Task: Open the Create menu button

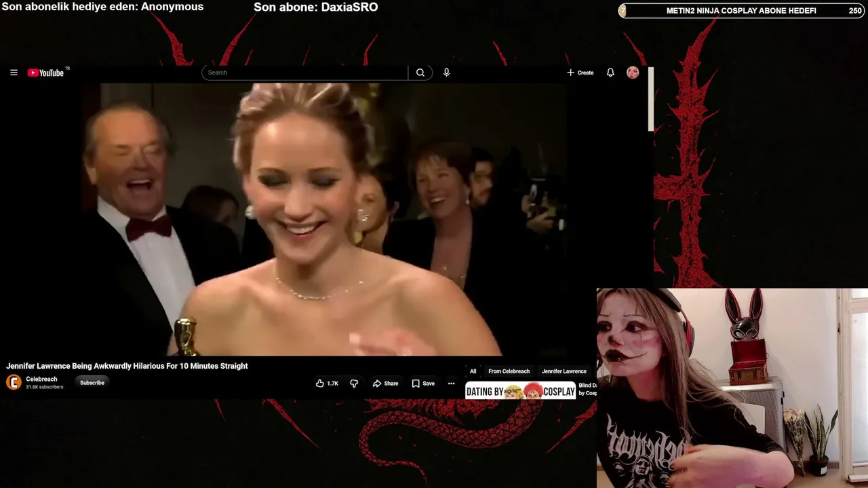Action: [580, 73]
